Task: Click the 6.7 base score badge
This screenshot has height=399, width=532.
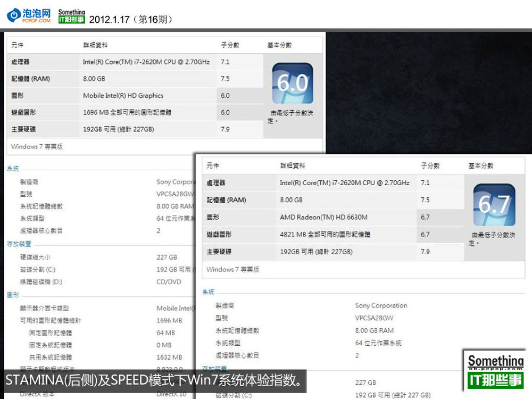Action: pyautogui.click(x=494, y=205)
